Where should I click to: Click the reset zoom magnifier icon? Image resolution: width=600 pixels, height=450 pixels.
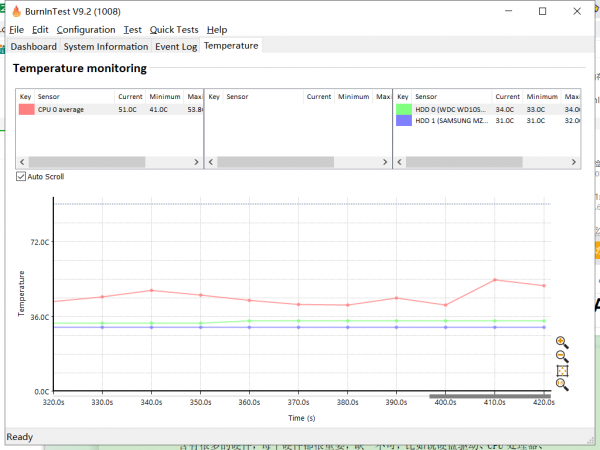pos(562,385)
